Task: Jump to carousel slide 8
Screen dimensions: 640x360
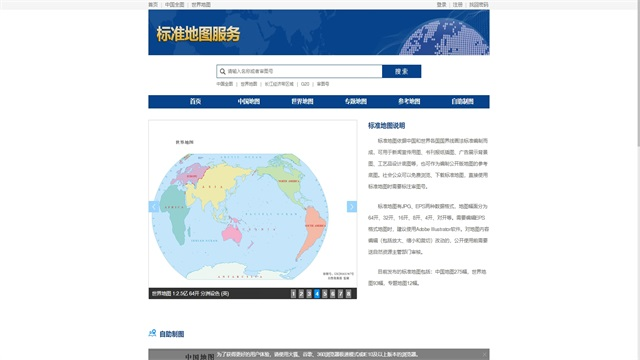Action: click(349, 293)
